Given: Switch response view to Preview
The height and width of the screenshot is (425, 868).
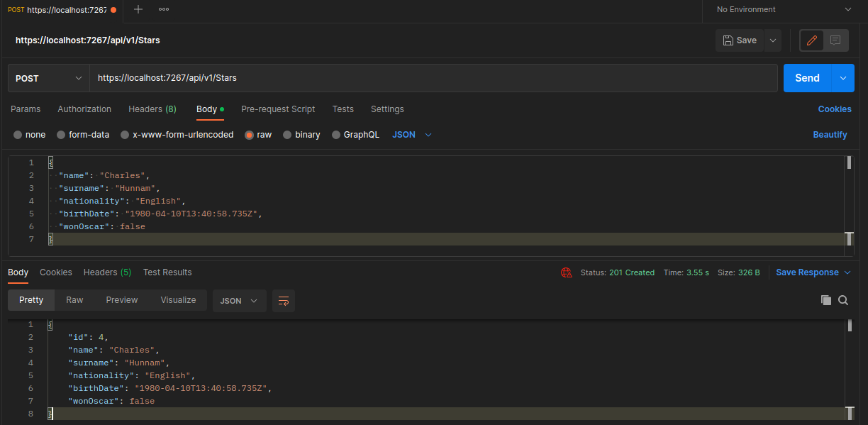Looking at the screenshot, I should tap(122, 300).
